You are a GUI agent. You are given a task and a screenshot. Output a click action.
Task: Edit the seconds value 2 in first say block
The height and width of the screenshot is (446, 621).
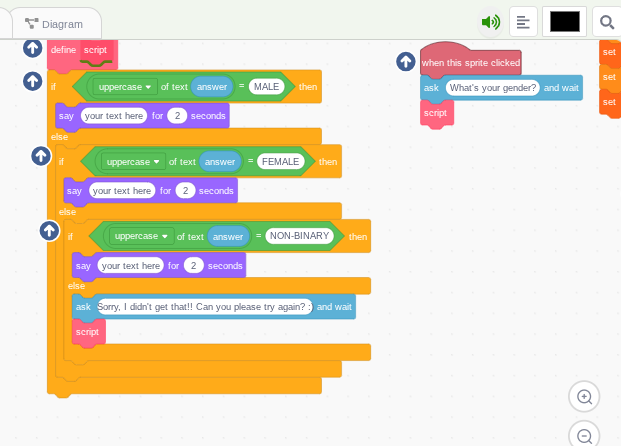(x=177, y=116)
